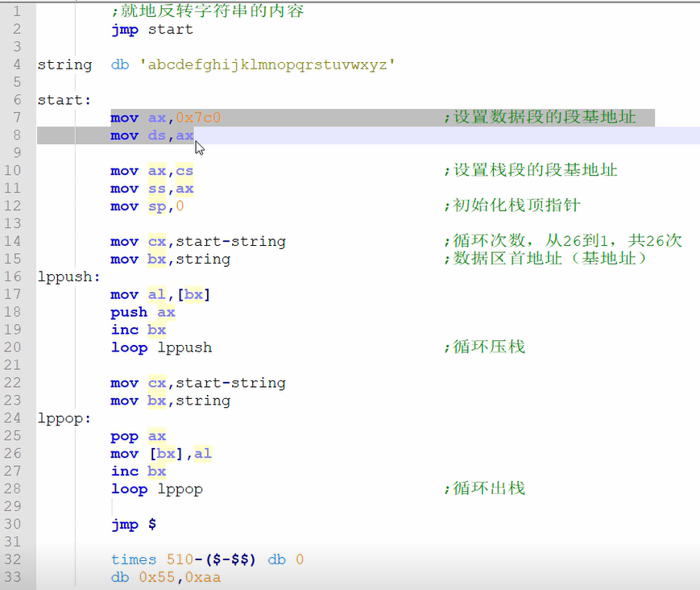Image resolution: width=700 pixels, height=590 pixels.
Task: Click line number 33 in the gutter
Action: (13, 577)
